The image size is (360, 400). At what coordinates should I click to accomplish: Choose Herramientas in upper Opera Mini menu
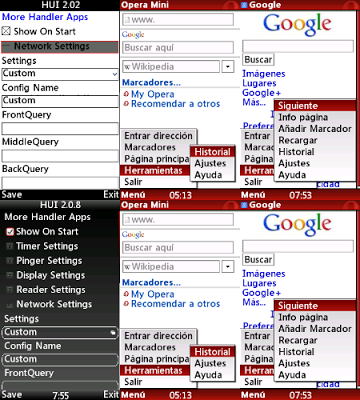point(155,171)
